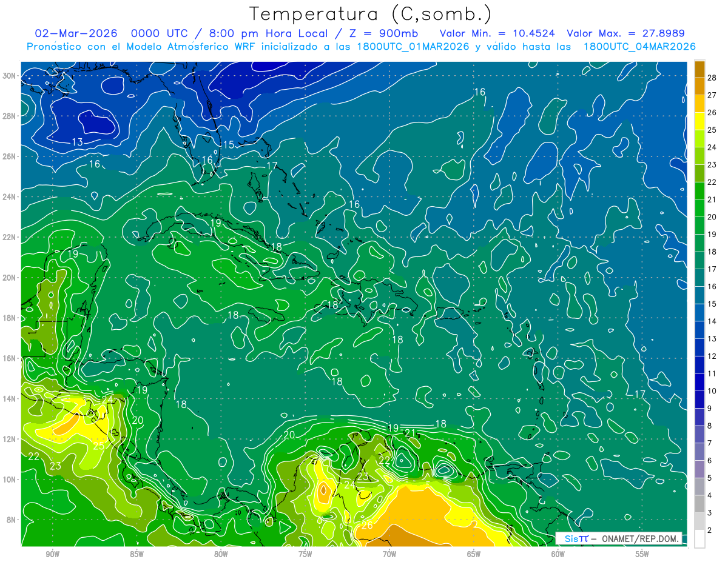Click the 'Valor Min. = 10.4524' readout
The image size is (728, 562).
497,33
